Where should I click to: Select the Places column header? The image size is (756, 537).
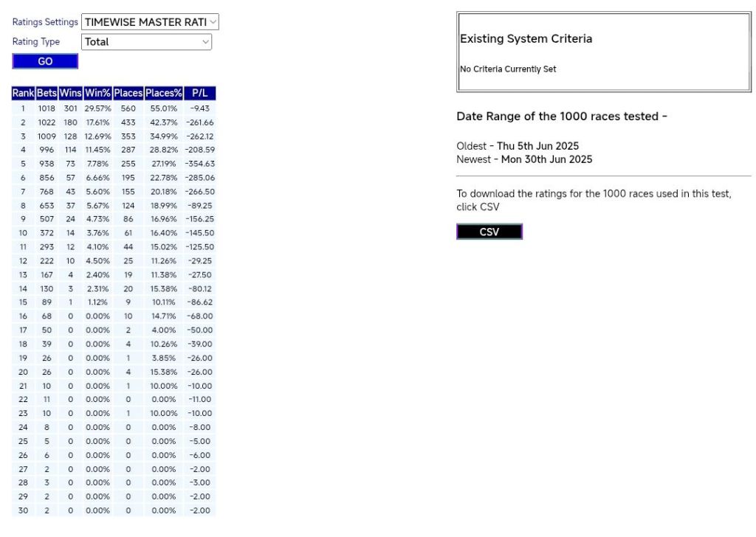[x=128, y=94]
